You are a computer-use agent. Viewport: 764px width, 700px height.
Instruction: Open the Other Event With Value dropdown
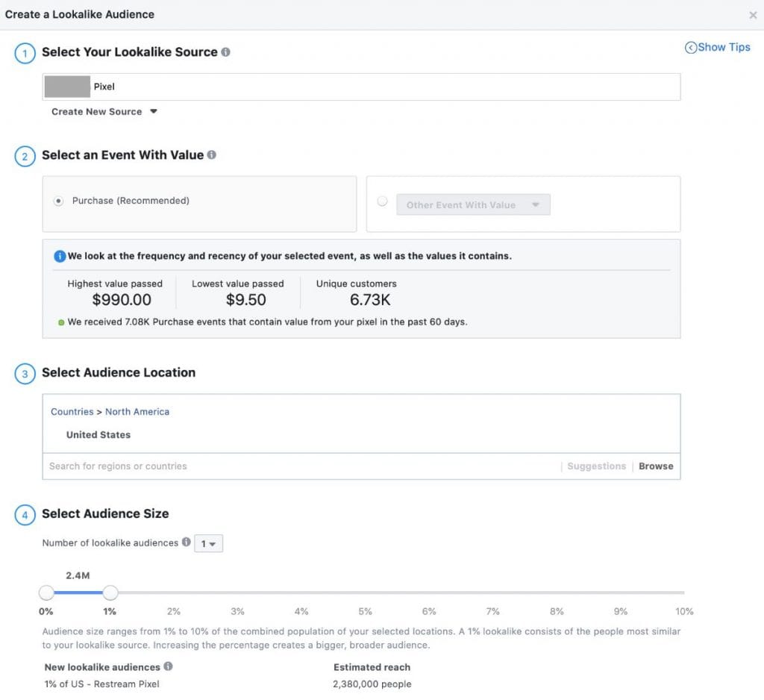click(x=473, y=204)
